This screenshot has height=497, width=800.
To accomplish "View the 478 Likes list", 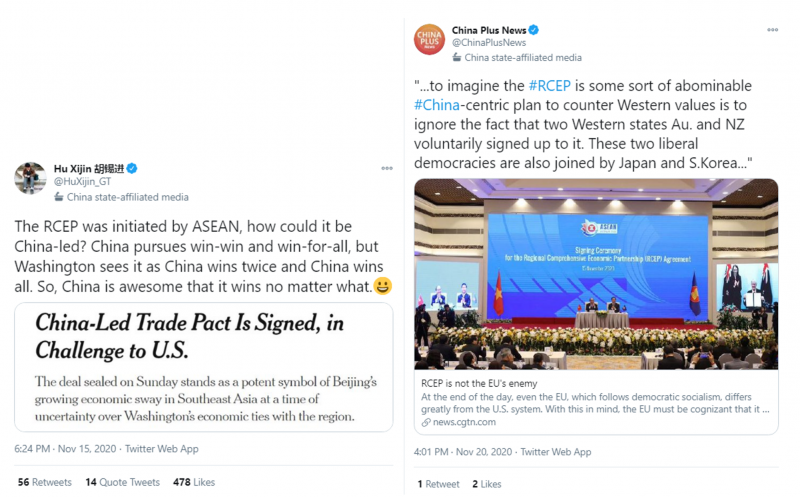I will [194, 482].
